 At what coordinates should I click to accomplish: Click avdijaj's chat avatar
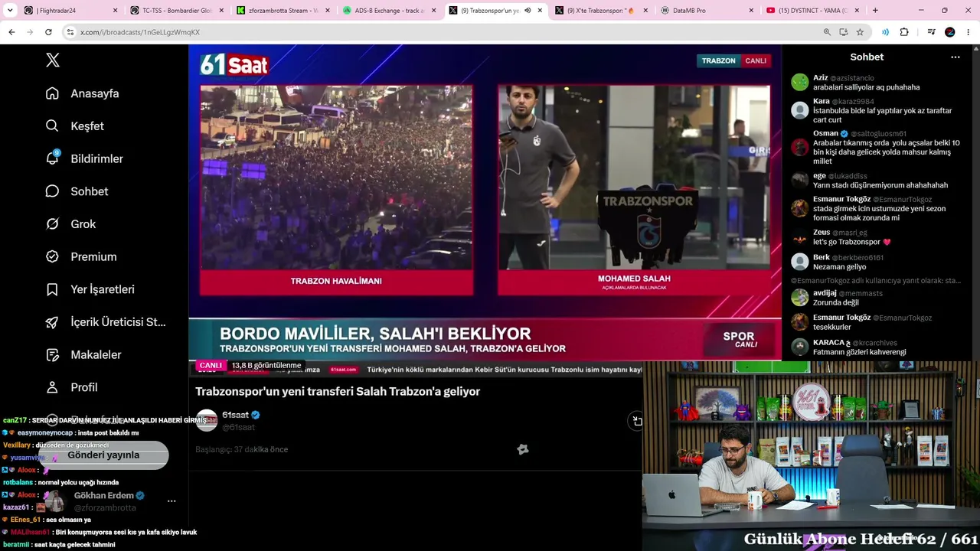click(800, 298)
